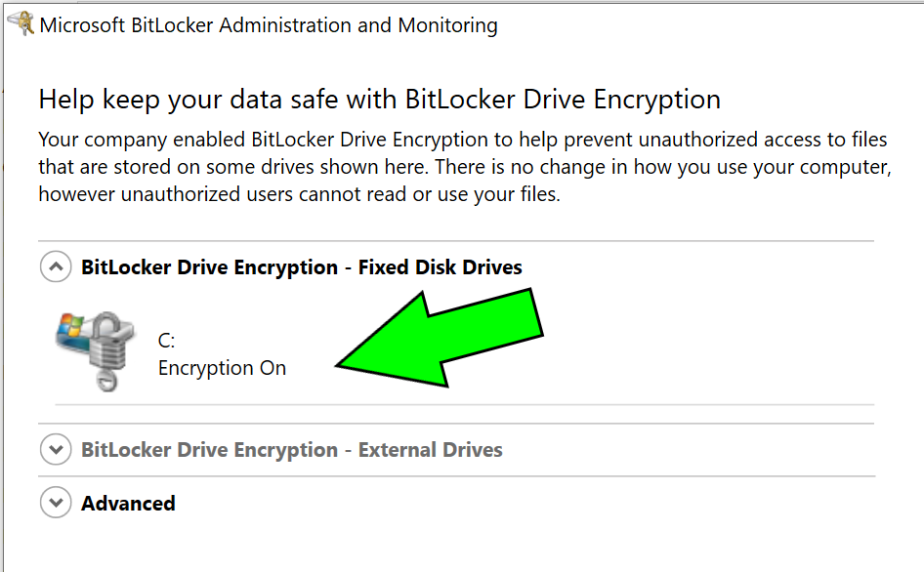Open the Advanced section label
This screenshot has width=924, height=572.
coord(128,504)
